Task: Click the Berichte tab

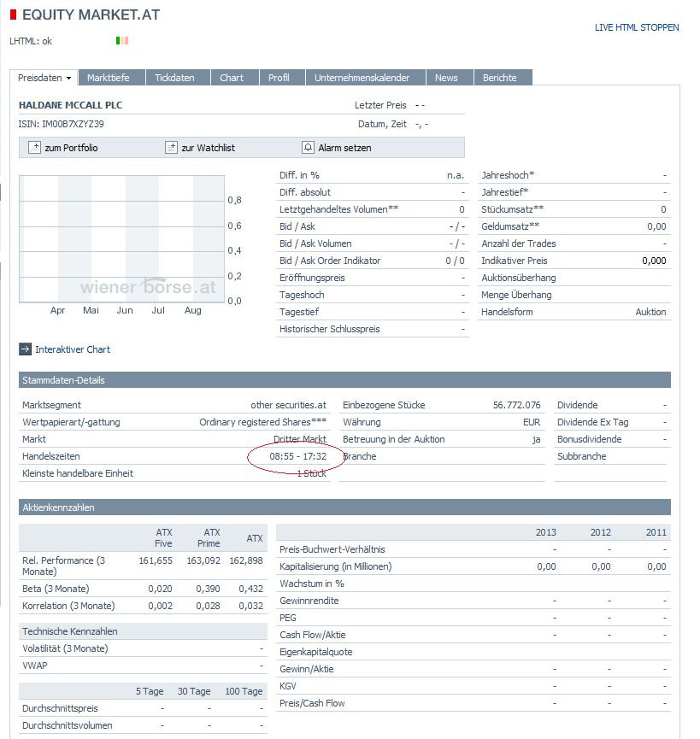Action: tap(502, 77)
